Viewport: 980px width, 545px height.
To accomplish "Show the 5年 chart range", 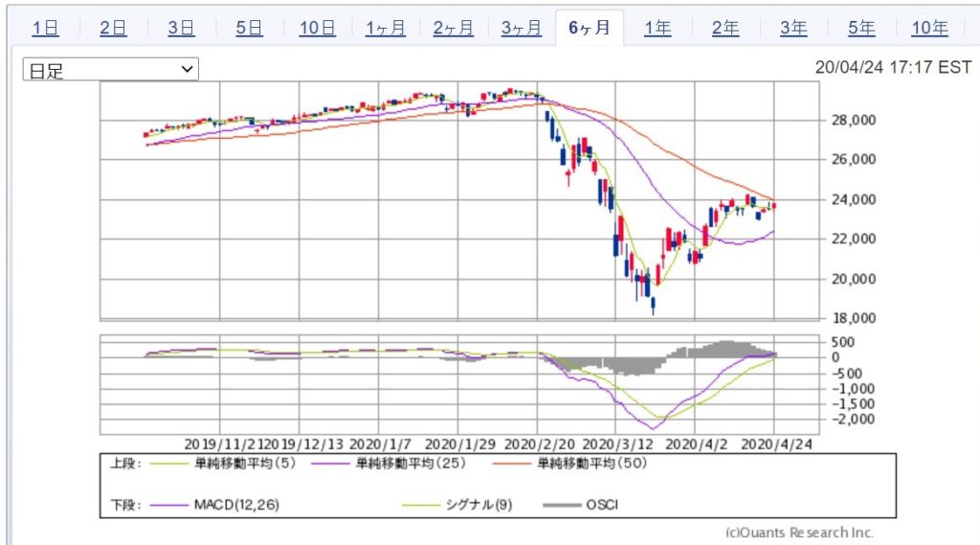I will (861, 28).
